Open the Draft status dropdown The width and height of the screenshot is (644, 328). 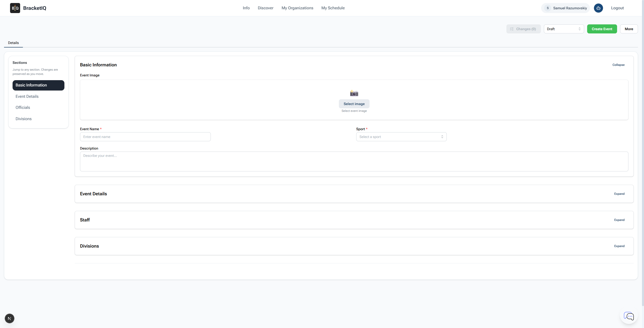click(564, 29)
